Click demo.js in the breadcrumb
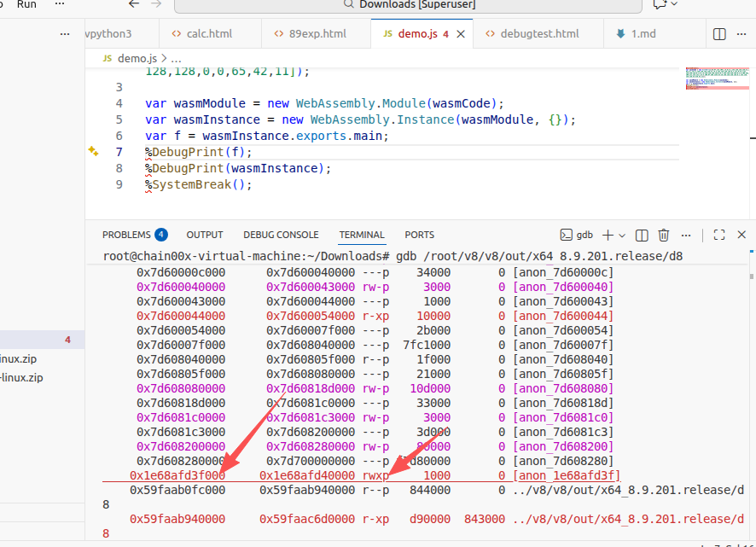Viewport: 756px width, 547px height. (137, 58)
